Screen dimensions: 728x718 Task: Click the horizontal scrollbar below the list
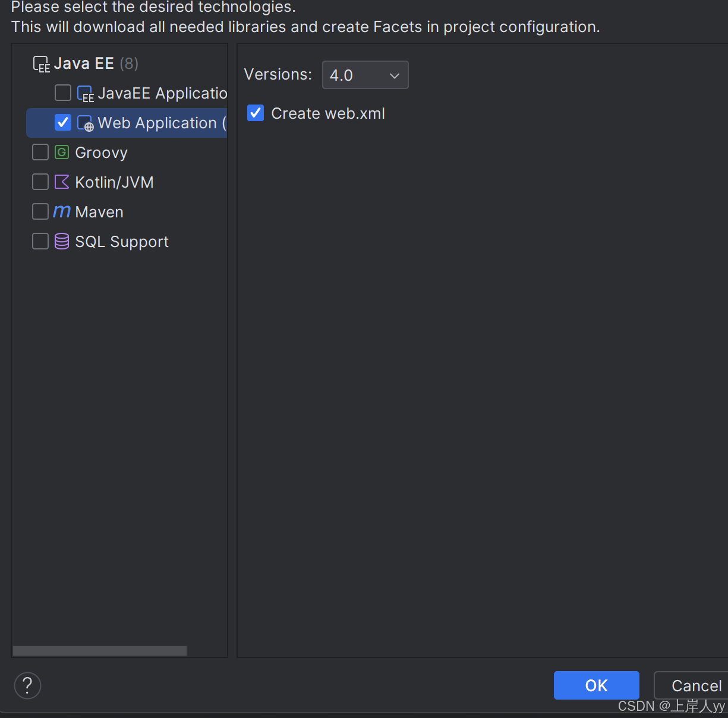tap(99, 650)
